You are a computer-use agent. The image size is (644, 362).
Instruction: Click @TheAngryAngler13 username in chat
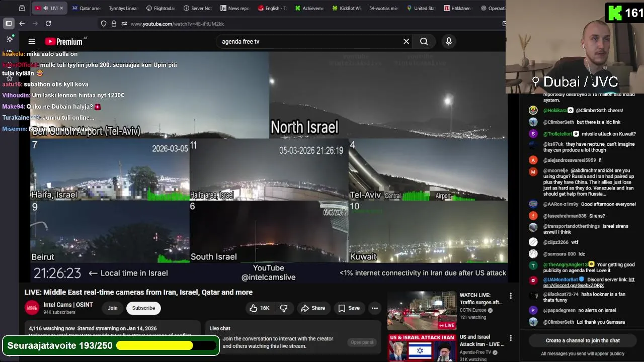tap(566, 264)
